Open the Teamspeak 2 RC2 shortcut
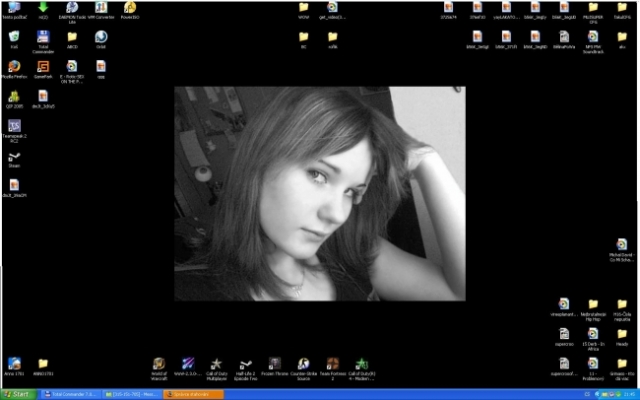 pos(14,131)
